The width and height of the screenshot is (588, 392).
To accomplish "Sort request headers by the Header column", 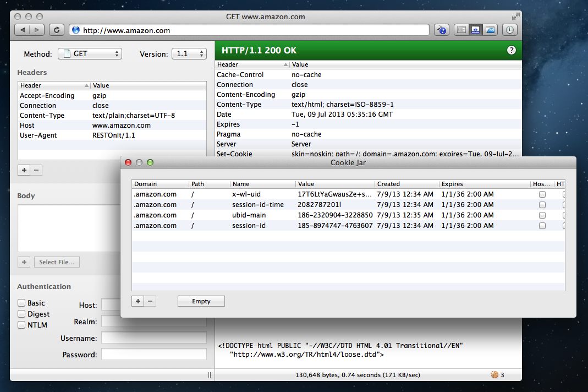I will (54, 85).
